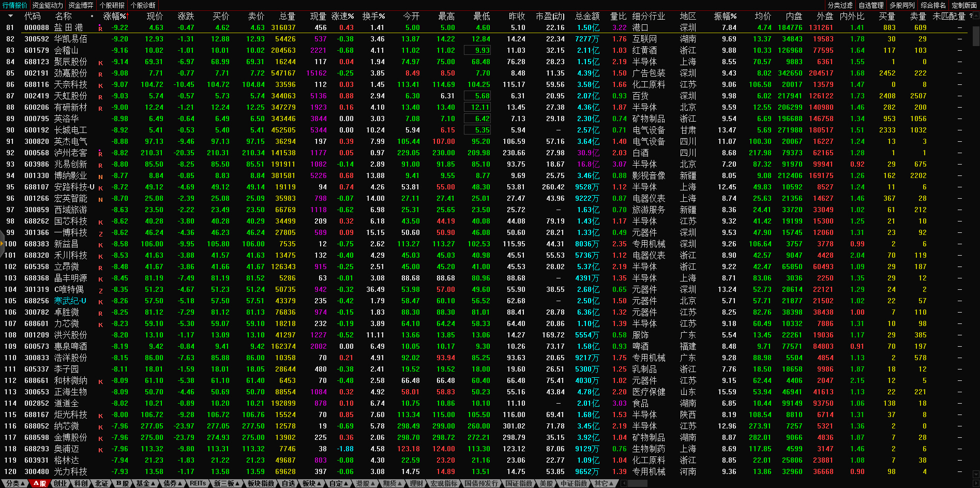Click the scroll-up arrow of the vertical scrollbar

[976, 17]
